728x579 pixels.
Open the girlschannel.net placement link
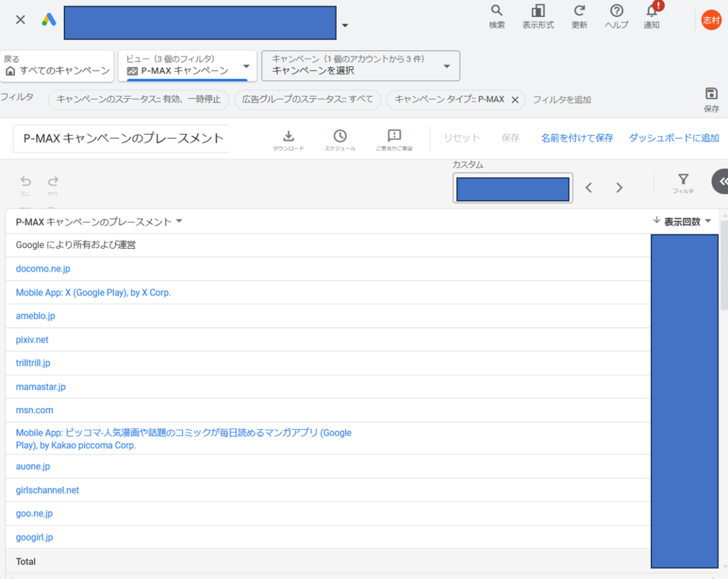47,490
